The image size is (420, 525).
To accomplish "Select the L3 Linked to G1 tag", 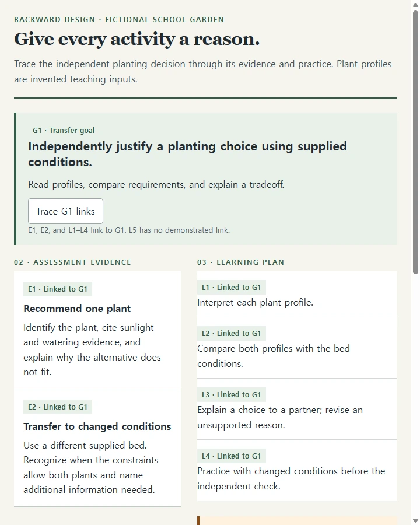I will [232, 395].
